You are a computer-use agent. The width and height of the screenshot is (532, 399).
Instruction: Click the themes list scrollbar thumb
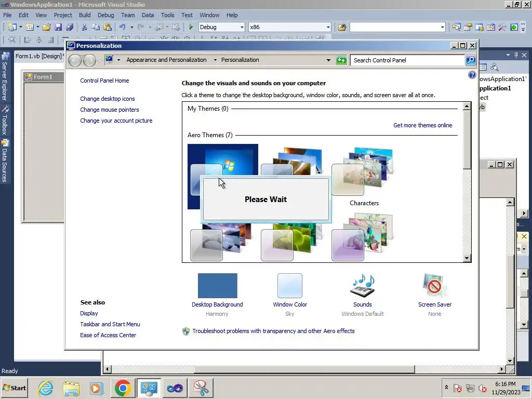[467, 140]
